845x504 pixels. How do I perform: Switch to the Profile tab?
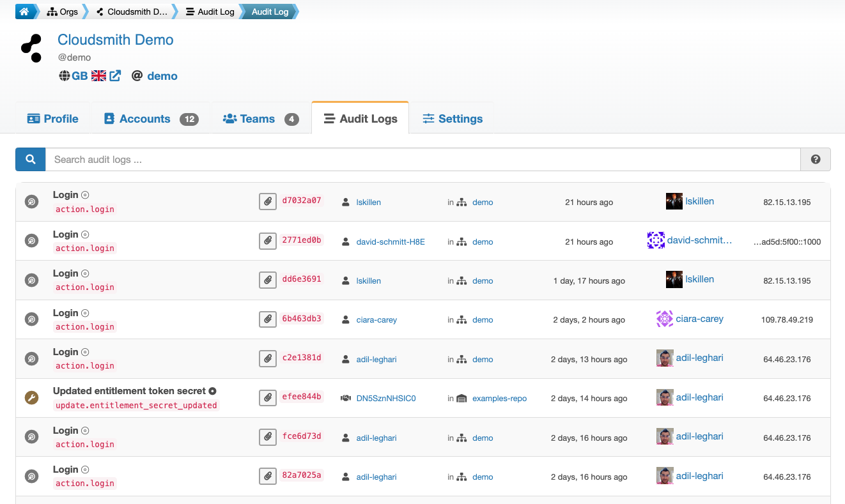(52, 119)
